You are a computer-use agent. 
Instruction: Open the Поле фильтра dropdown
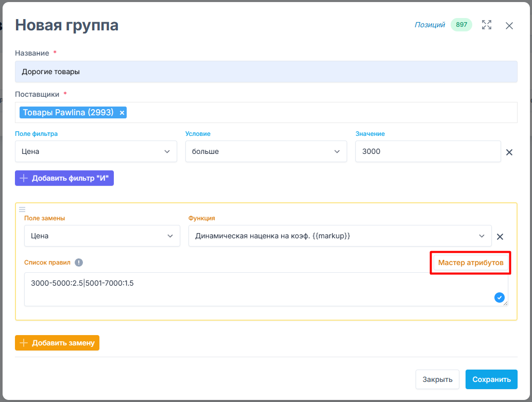tap(96, 151)
